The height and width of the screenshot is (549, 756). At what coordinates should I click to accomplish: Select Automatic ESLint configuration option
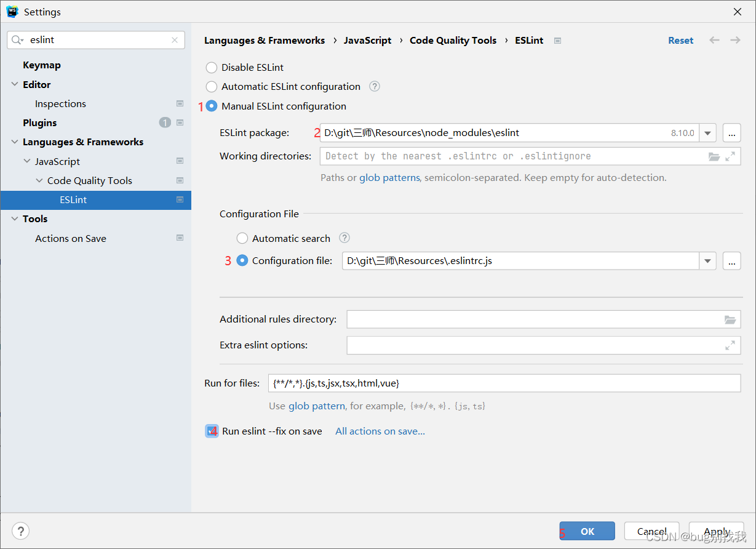[212, 86]
